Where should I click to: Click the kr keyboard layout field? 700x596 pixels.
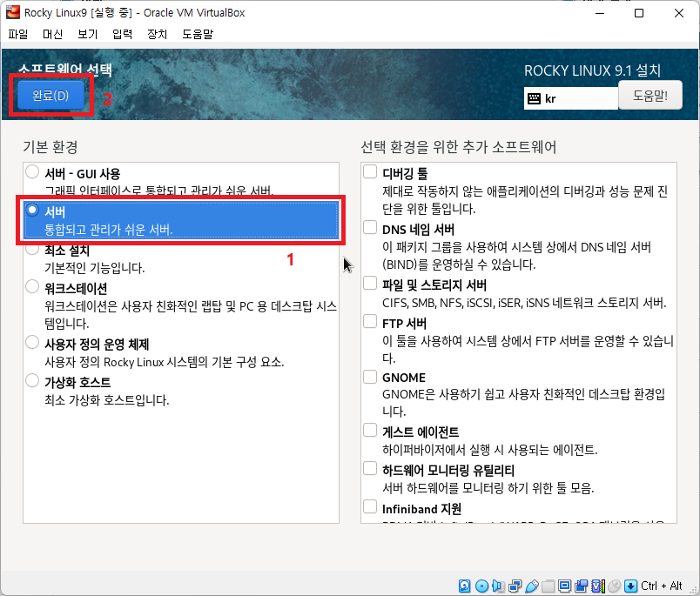point(571,98)
